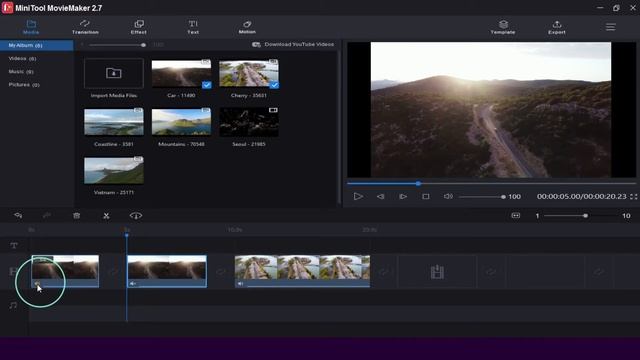Select the Vietnam video thumbnail

pyautogui.click(x=114, y=170)
